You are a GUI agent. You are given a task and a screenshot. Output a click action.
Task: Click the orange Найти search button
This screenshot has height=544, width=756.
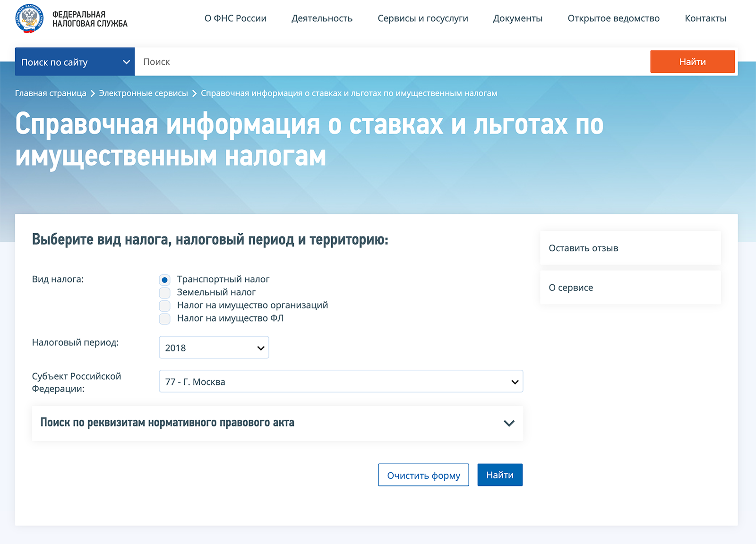tap(692, 62)
